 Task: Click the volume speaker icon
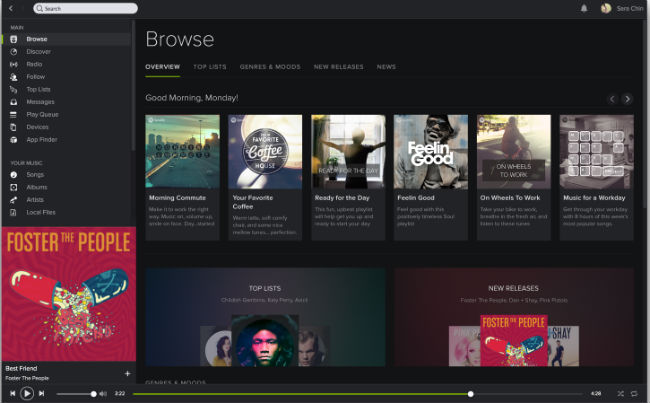click(x=103, y=394)
